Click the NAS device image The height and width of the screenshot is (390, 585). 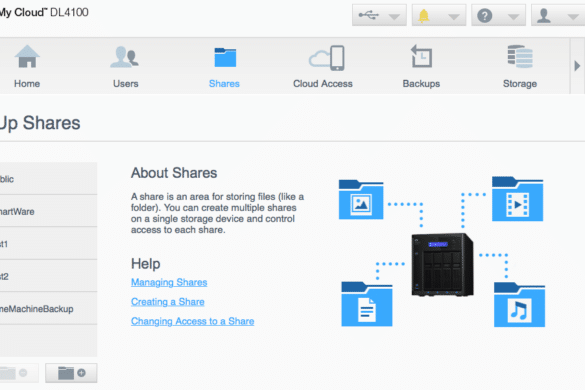pyautogui.click(x=442, y=265)
